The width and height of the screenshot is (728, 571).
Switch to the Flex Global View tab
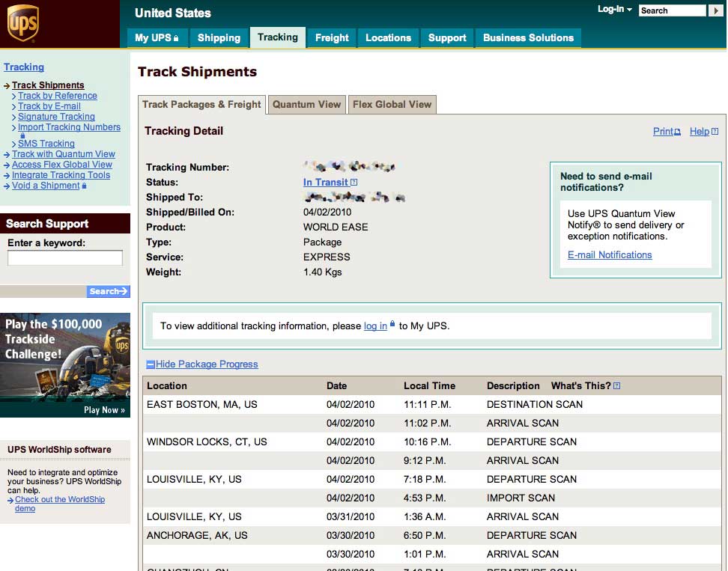(392, 104)
